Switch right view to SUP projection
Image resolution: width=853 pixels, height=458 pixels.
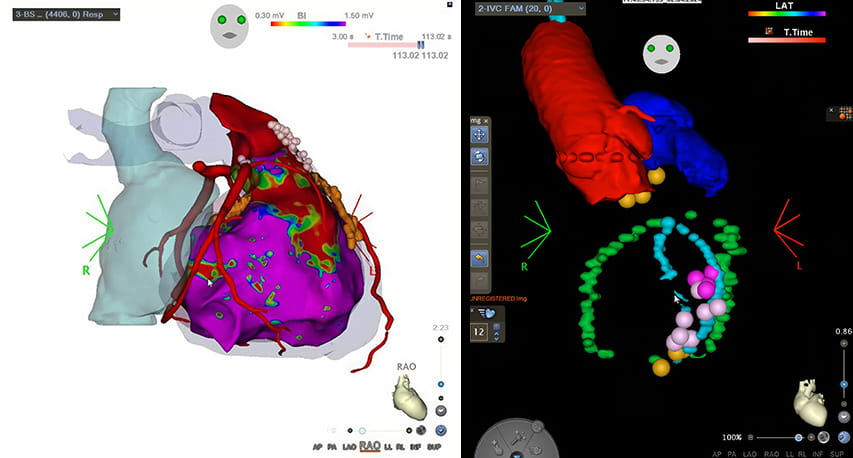coord(837,454)
